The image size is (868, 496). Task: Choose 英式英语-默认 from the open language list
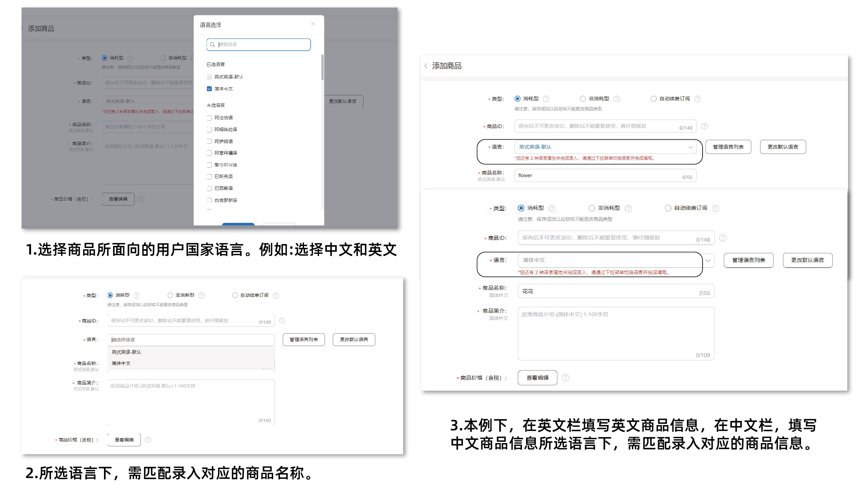127,352
